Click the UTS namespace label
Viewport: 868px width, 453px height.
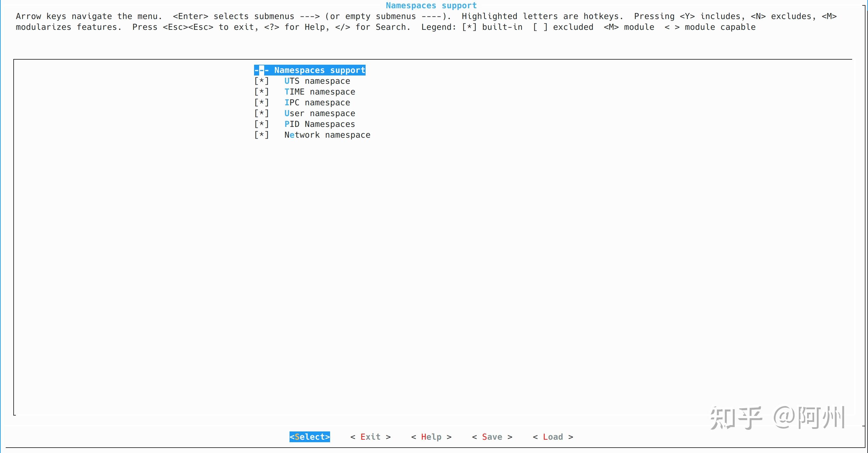point(317,81)
